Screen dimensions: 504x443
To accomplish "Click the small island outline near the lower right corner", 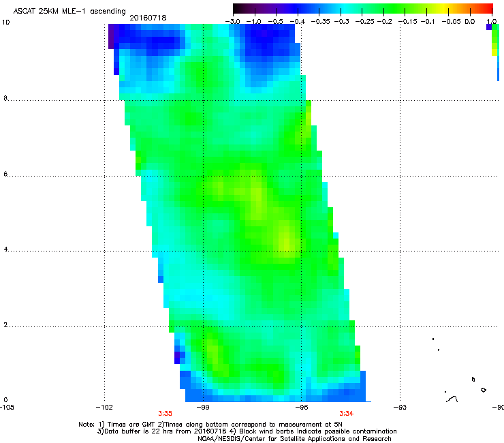I will 483,390.
